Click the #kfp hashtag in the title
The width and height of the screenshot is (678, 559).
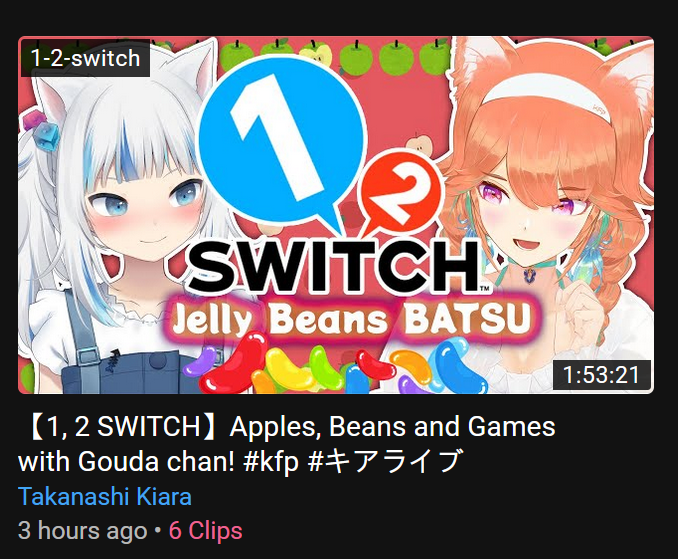(x=271, y=461)
